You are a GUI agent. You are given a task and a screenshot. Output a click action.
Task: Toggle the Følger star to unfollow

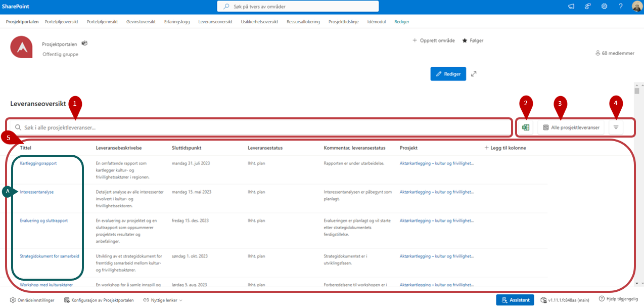(x=473, y=40)
